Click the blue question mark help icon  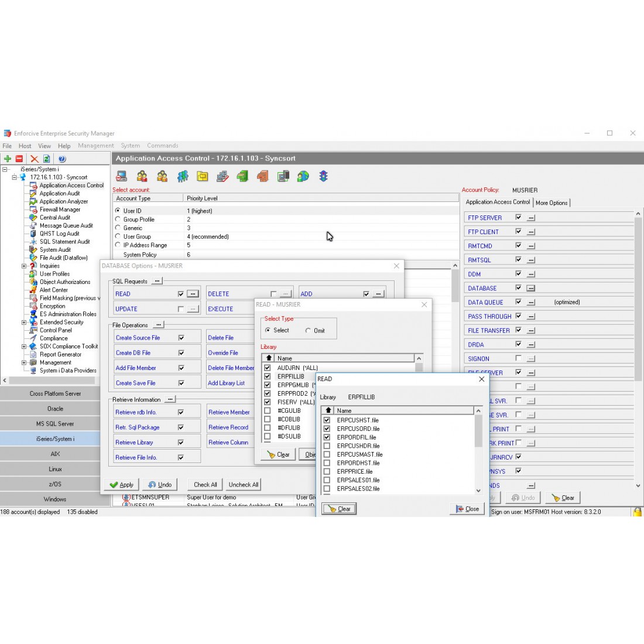tap(62, 159)
